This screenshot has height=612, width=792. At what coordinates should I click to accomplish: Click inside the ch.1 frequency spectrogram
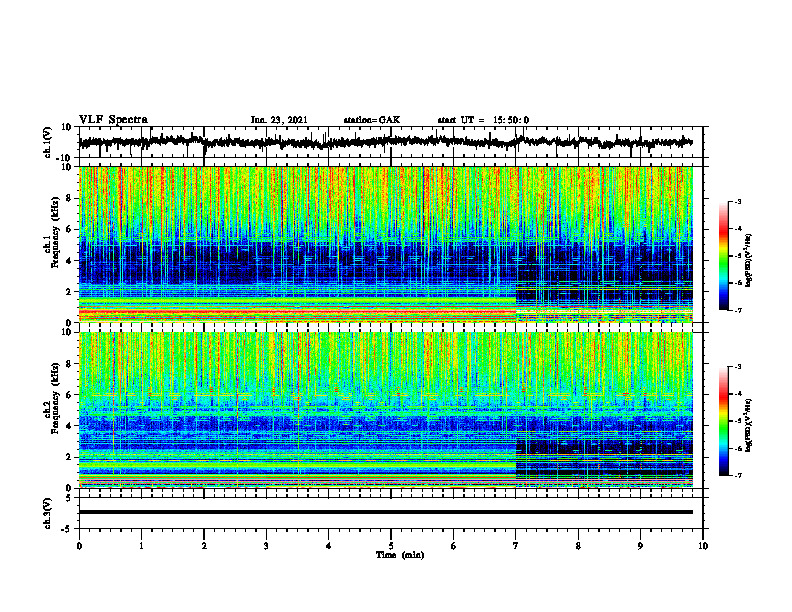[x=386, y=244]
